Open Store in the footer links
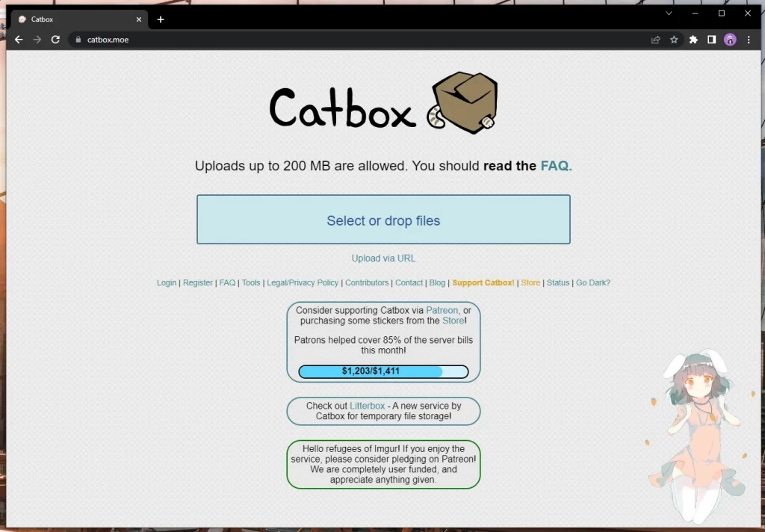This screenshot has width=765, height=532. [x=530, y=282]
